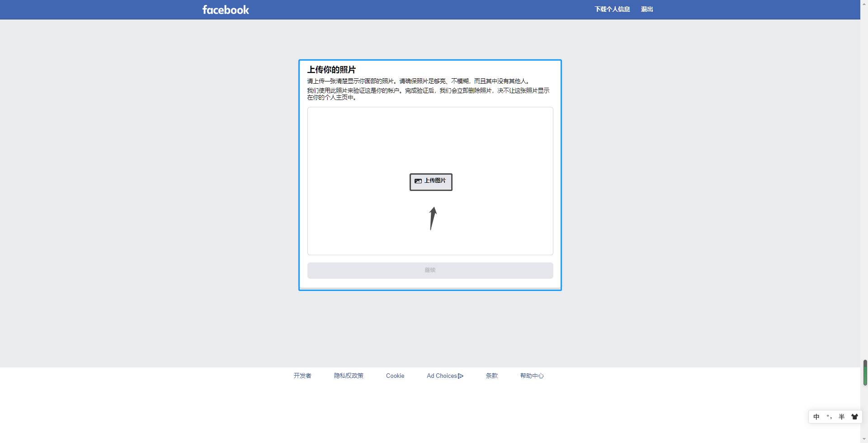Open the 帮助中心 footer link
Screen dimensions: 868x443
(x=532, y=376)
